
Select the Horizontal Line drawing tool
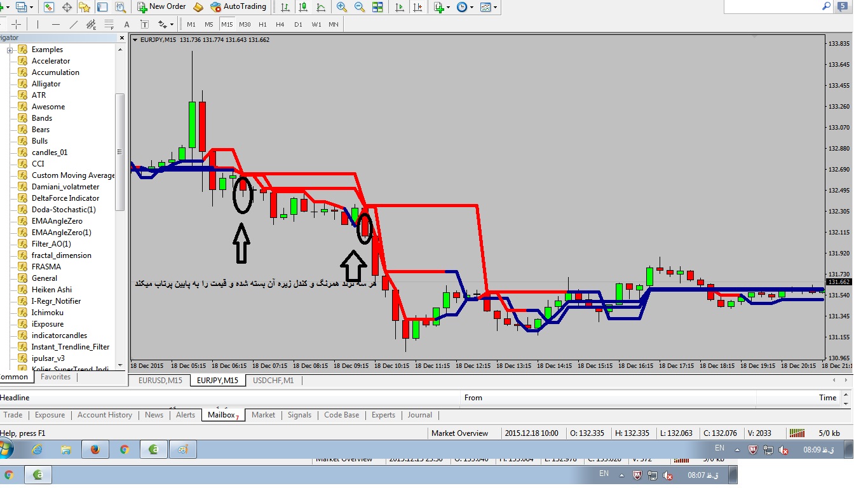point(56,24)
